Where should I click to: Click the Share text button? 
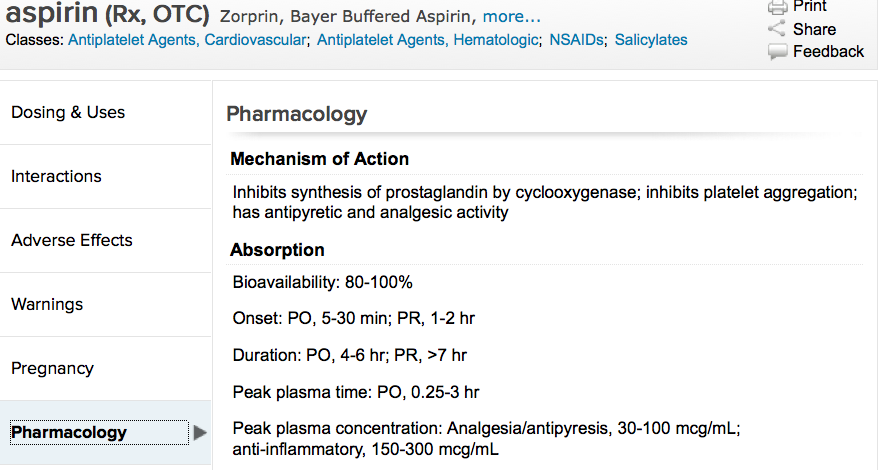tap(814, 29)
